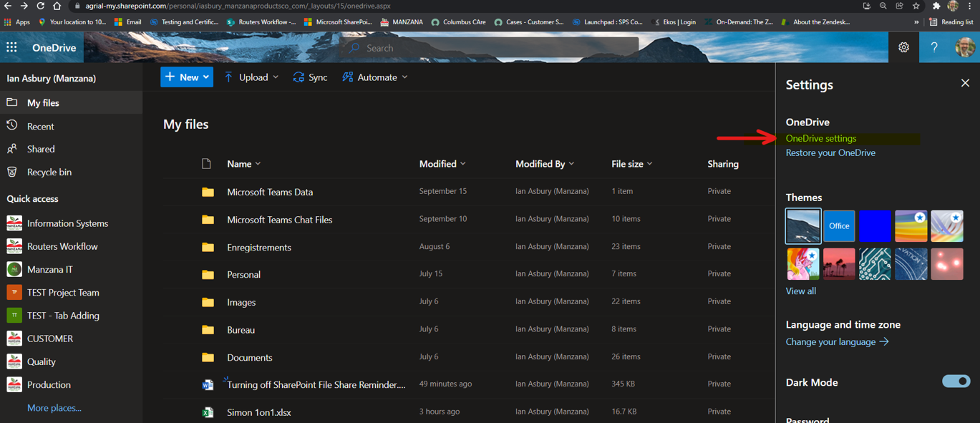Open the Microsoft Teams Data folder icon
The image size is (980, 423).
(208, 192)
